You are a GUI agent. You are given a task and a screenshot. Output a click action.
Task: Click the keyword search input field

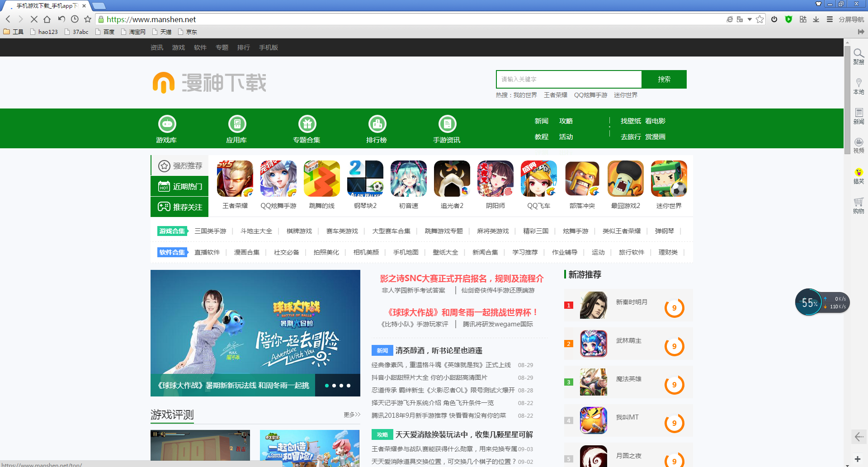tap(569, 79)
